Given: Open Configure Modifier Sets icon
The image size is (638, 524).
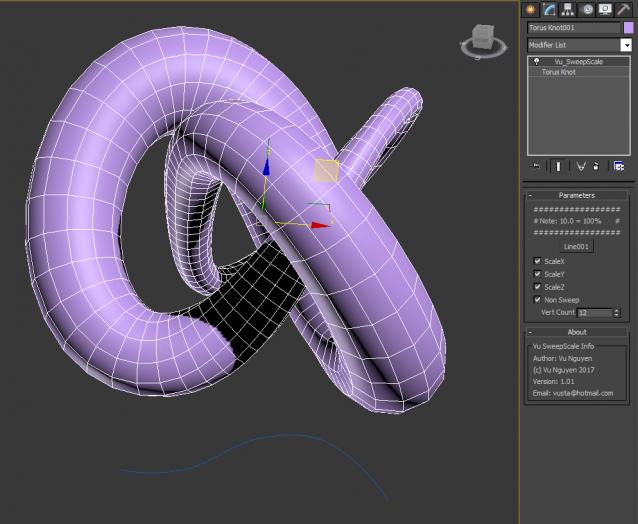Looking at the screenshot, I should coord(620,166).
